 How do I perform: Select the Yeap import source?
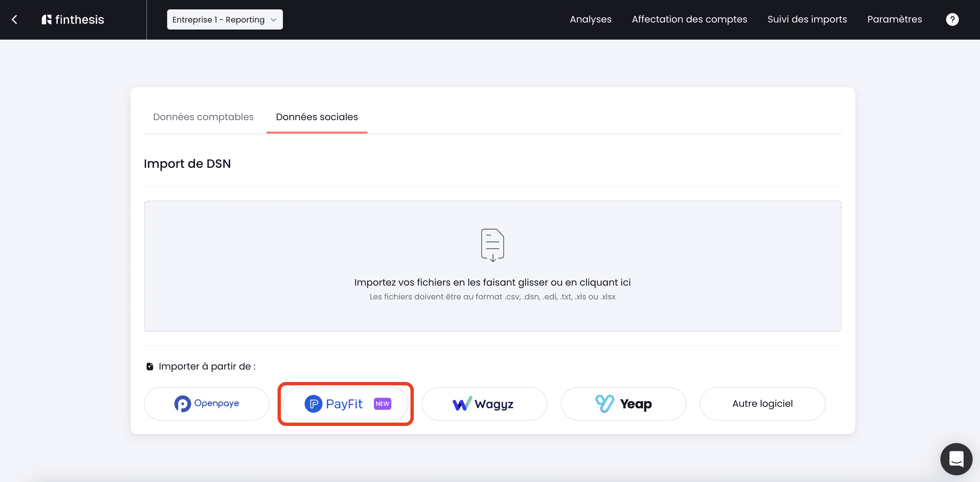coord(623,404)
